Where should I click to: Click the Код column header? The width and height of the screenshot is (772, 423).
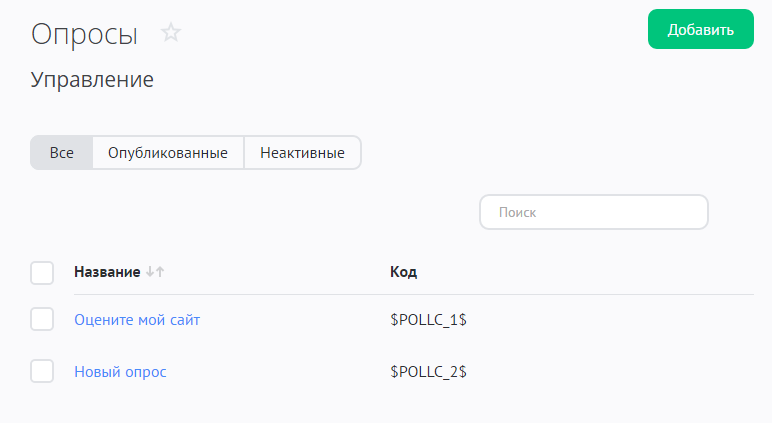coord(403,272)
